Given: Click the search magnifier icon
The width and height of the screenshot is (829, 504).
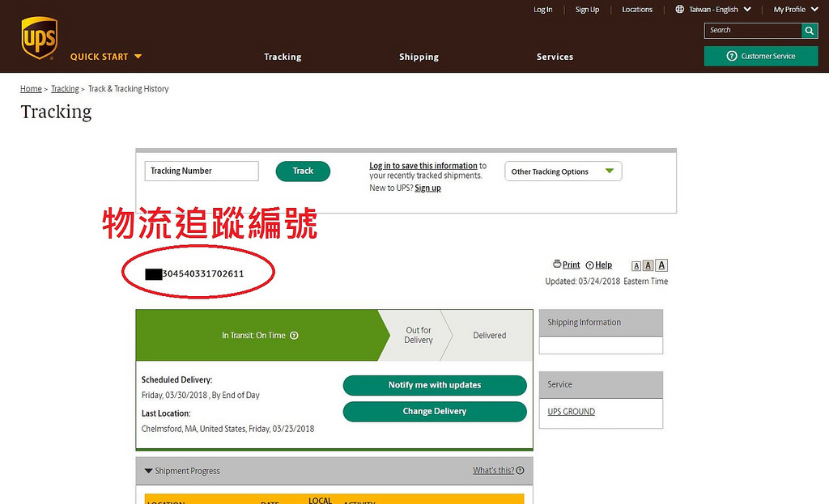Looking at the screenshot, I should 810,31.
